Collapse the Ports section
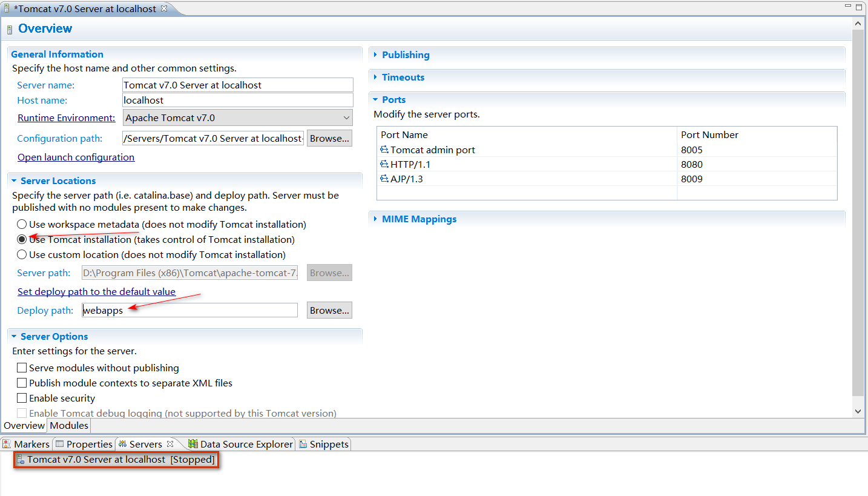This screenshot has height=496, width=868. pos(376,99)
